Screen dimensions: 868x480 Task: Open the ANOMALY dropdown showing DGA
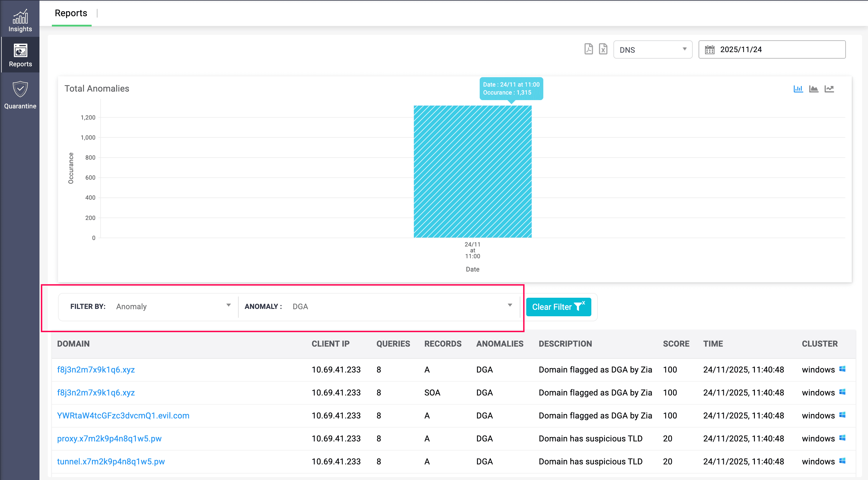(x=510, y=305)
